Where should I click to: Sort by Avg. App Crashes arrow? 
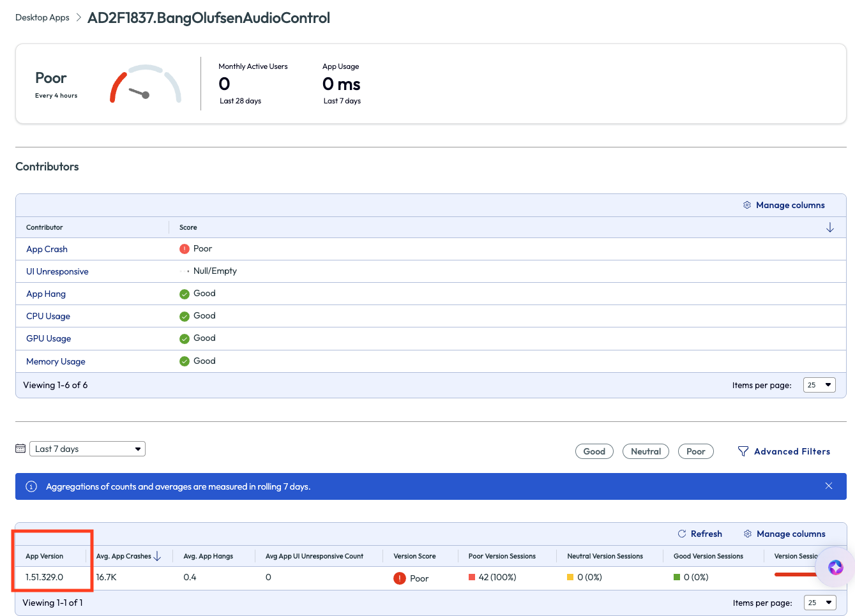(x=158, y=557)
